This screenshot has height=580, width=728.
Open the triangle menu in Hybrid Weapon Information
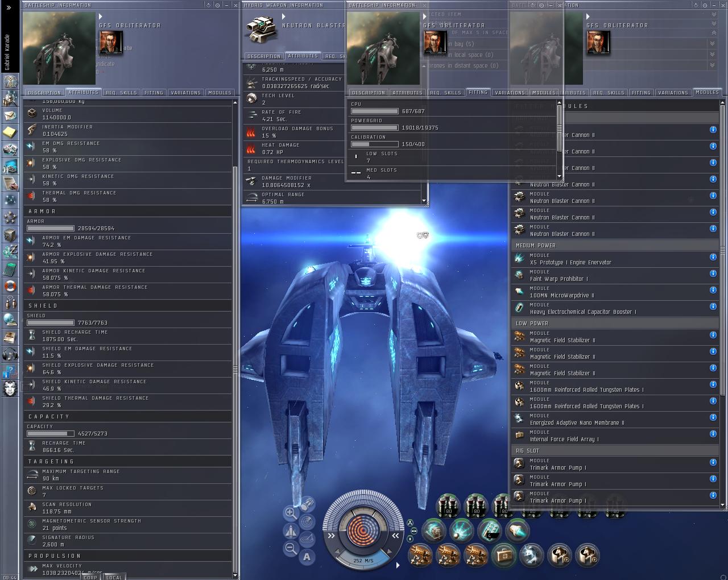tap(283, 16)
